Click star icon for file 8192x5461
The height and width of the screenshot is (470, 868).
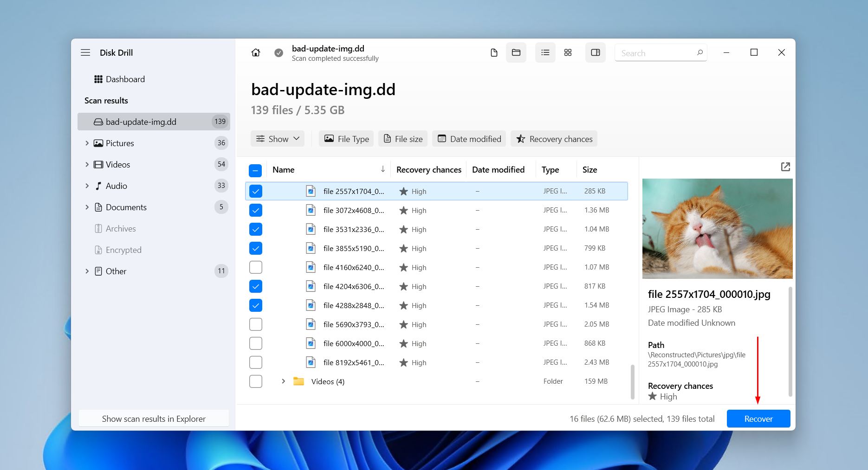(x=404, y=362)
